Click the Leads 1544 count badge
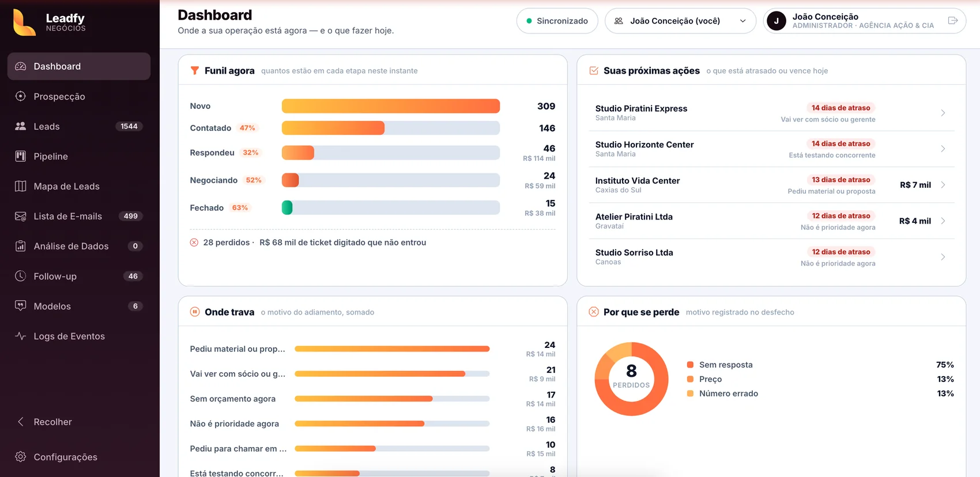Screen dimensions: 980x477 point(129,126)
